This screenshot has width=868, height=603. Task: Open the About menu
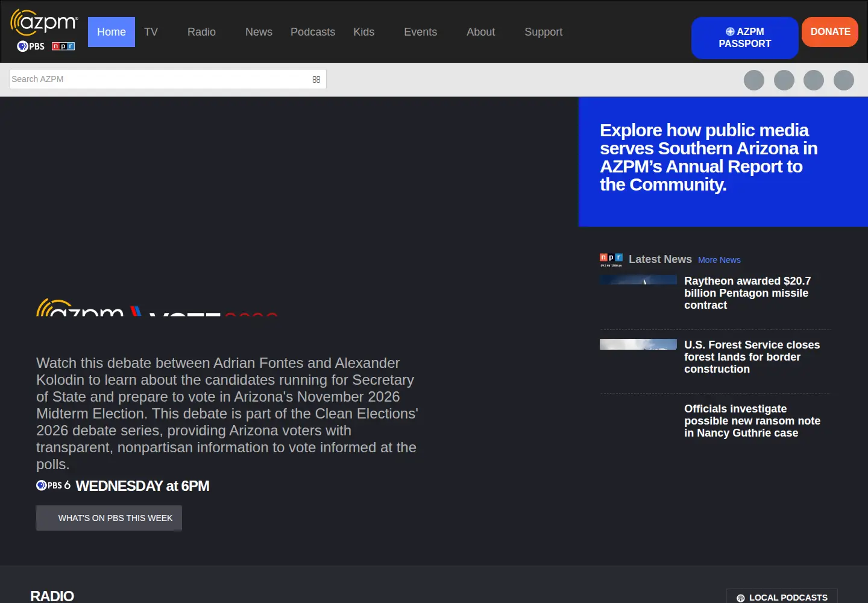481,32
